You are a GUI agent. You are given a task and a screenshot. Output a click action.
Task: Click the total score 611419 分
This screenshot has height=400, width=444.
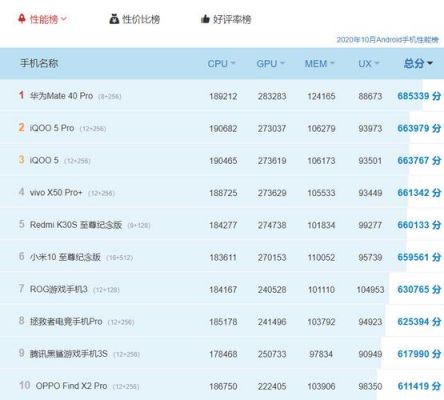(x=419, y=386)
